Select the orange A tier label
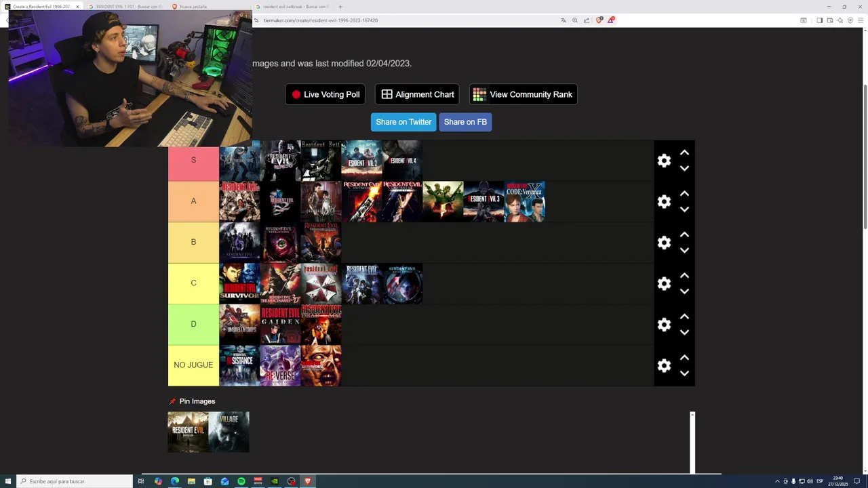 193,201
